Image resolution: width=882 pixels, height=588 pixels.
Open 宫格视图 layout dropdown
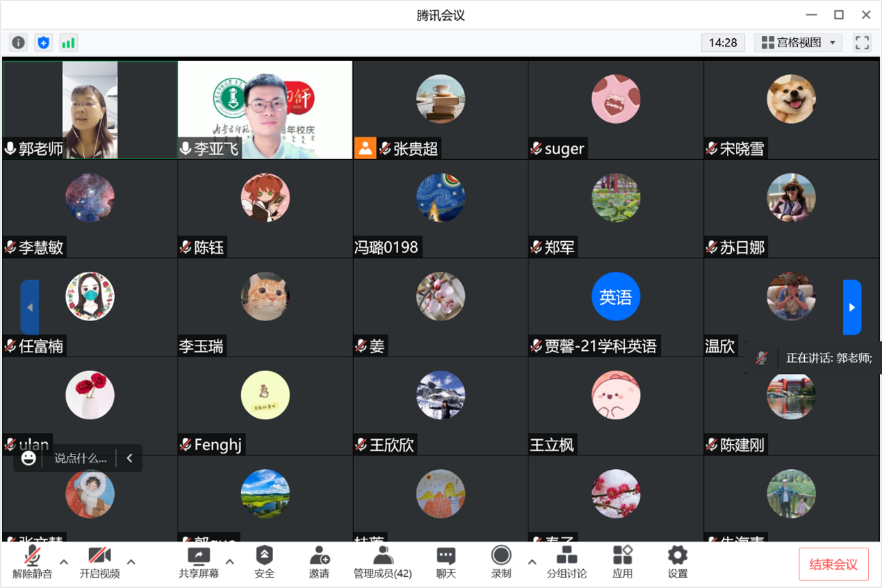tap(799, 42)
